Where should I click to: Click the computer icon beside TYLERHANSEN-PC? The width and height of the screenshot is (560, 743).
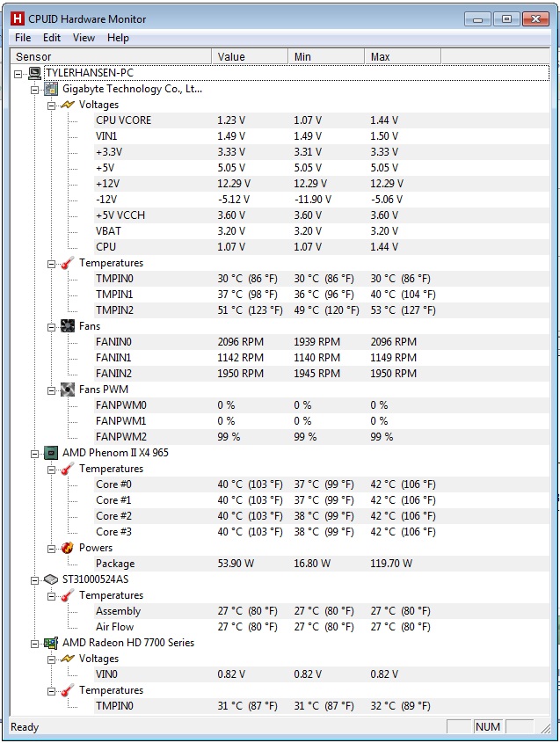click(34, 73)
